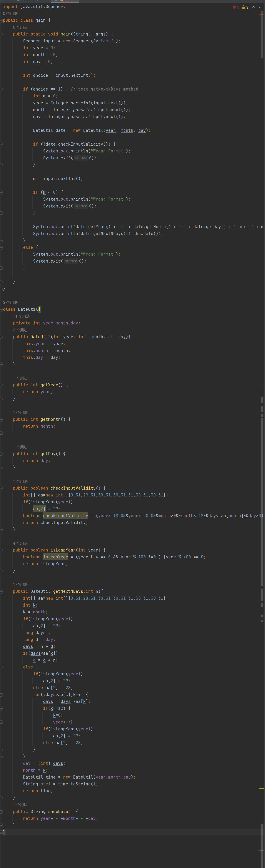Click the 'm = input.nextInt();' statement

58,179
